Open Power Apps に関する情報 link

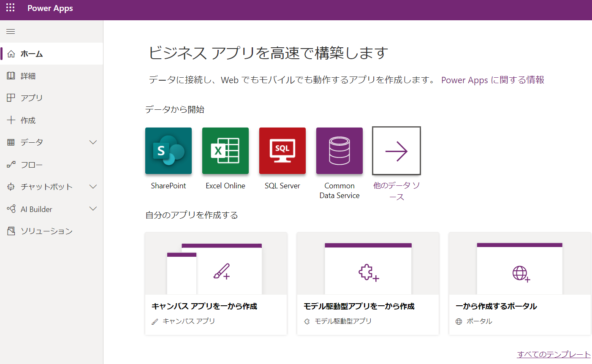(x=493, y=80)
